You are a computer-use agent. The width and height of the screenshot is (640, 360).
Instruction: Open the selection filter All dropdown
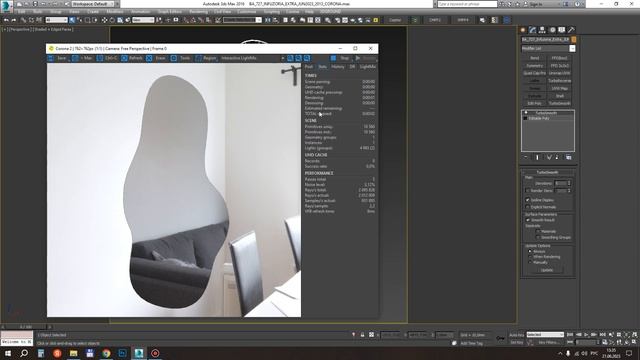pyautogui.click(x=56, y=20)
